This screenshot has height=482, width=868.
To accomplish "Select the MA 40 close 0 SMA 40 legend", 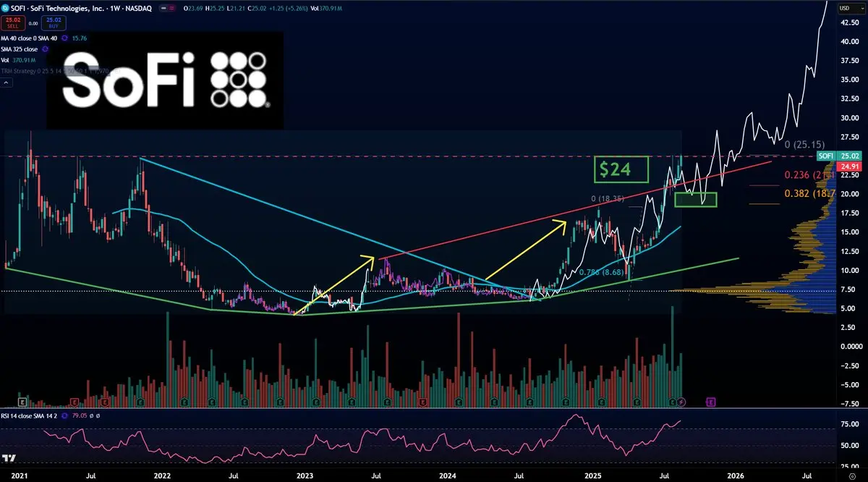I will [29, 38].
